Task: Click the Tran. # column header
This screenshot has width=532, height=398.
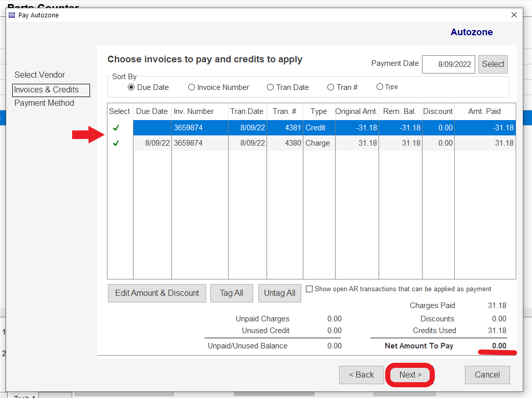Action: point(284,111)
